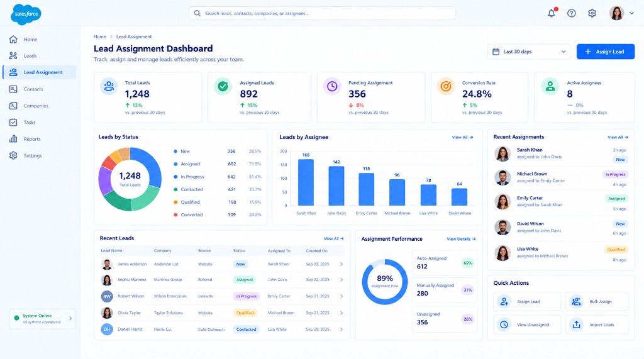Open the notifications bell
Screen dimensions: 644x359
coord(552,13)
